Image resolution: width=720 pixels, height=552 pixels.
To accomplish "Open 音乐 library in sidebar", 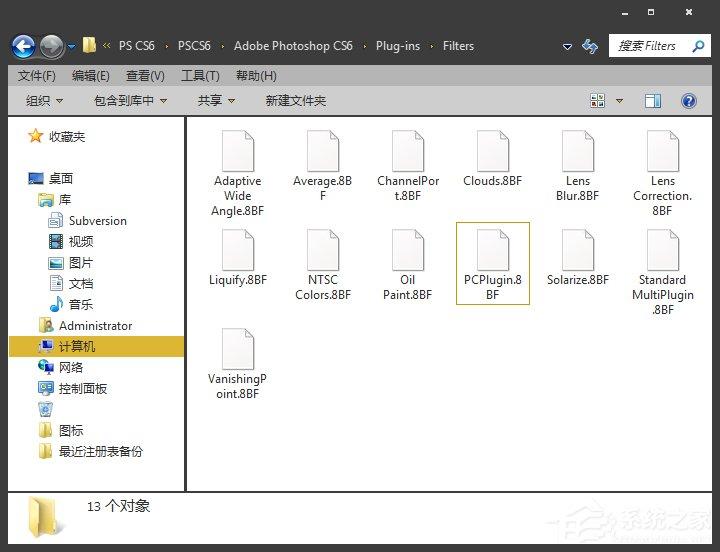I will [x=71, y=304].
